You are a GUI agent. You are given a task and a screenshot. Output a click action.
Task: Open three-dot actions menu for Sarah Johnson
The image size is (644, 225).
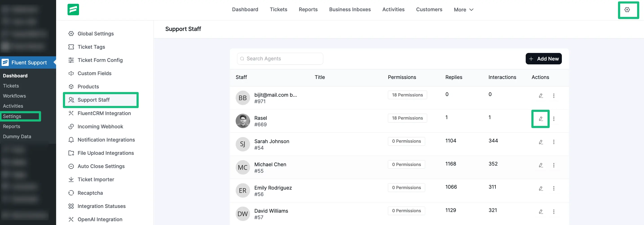click(x=554, y=142)
